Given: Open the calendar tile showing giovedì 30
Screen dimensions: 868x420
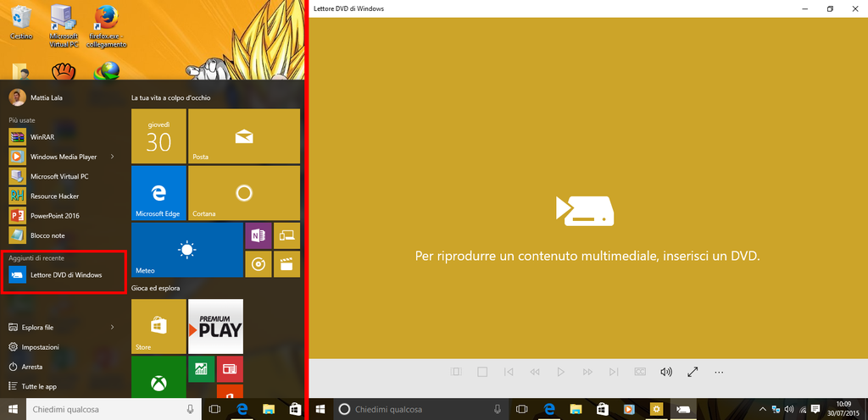Looking at the screenshot, I should point(159,136).
